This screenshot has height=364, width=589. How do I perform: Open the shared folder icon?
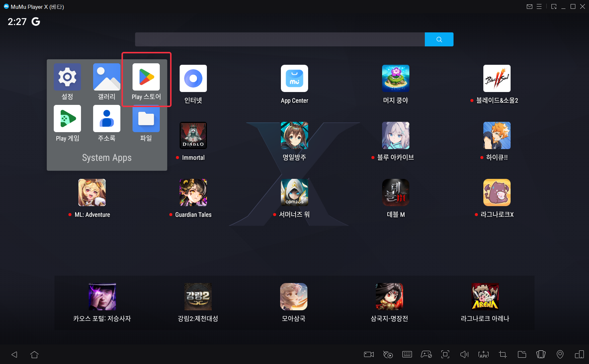522,354
